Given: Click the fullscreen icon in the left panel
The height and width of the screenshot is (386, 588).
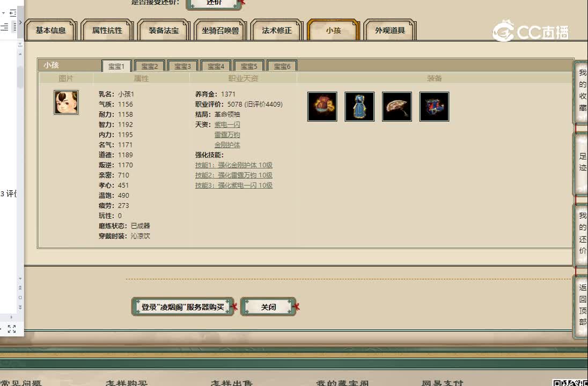Looking at the screenshot, I should pyautogui.click(x=12, y=329).
